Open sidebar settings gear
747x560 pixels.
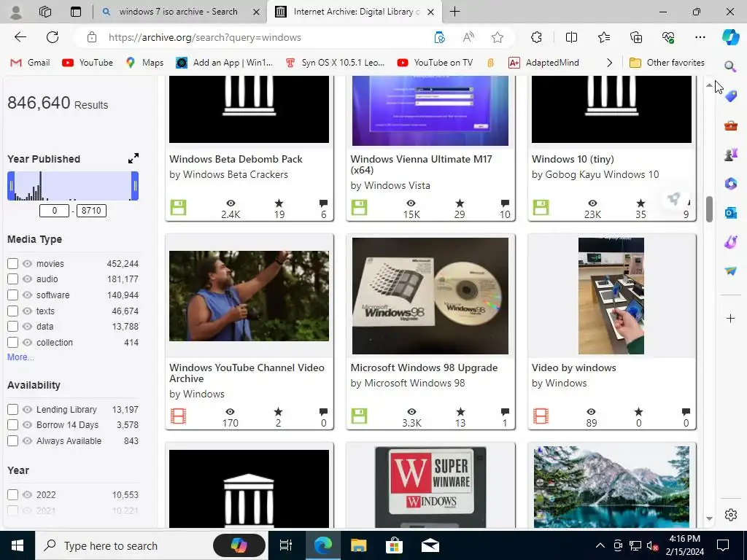click(x=730, y=515)
